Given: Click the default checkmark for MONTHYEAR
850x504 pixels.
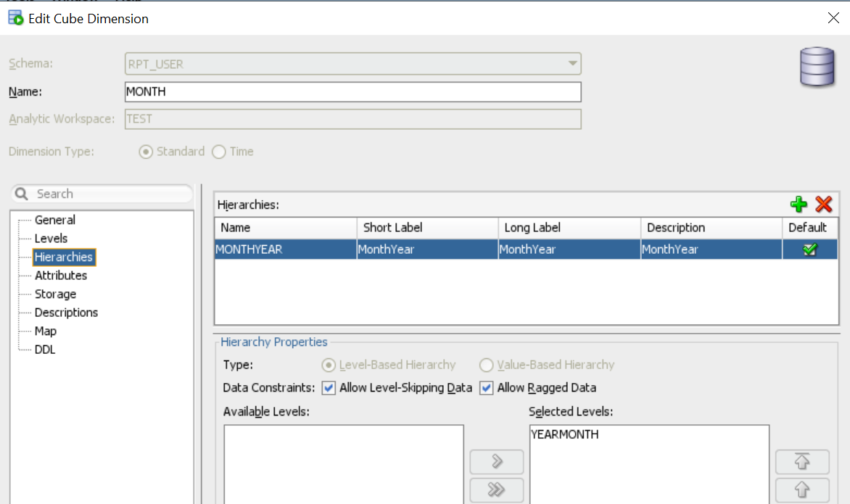Looking at the screenshot, I should 810,249.
